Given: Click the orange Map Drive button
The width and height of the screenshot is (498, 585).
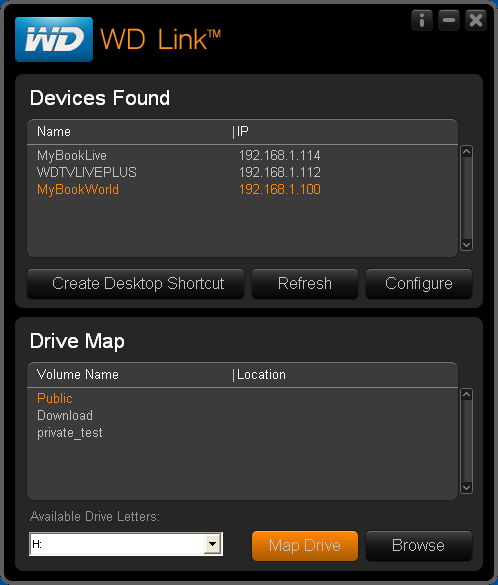Looking at the screenshot, I should [x=305, y=546].
